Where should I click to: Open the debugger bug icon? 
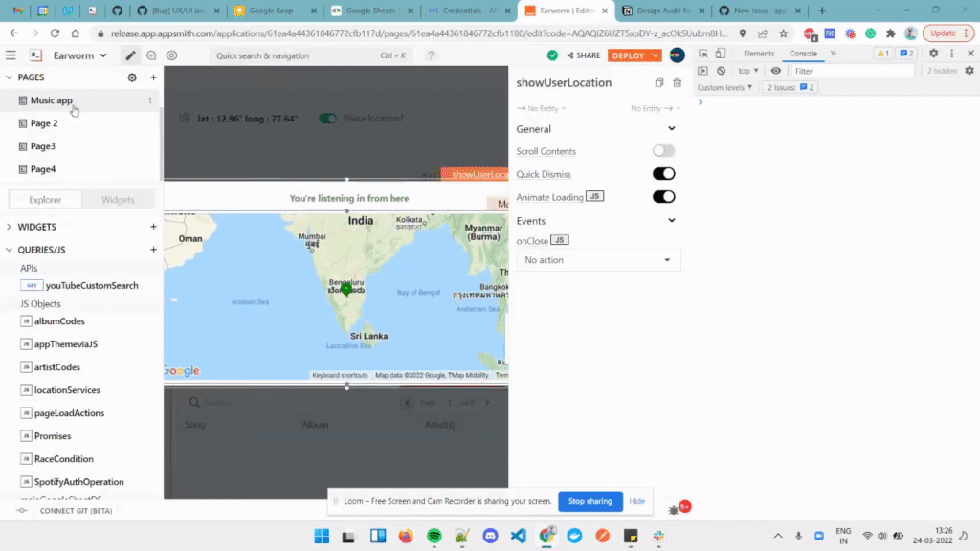(674, 510)
